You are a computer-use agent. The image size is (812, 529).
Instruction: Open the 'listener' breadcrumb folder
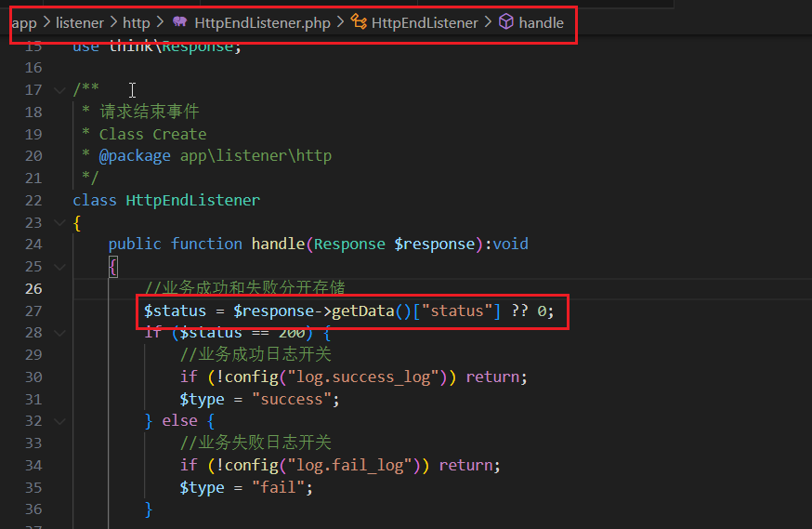[80, 23]
